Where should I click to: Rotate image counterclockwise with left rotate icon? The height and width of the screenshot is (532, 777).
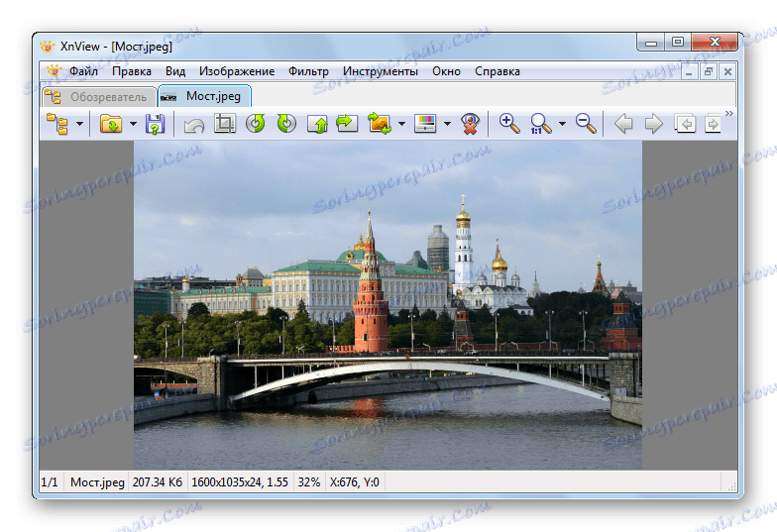tap(256, 123)
